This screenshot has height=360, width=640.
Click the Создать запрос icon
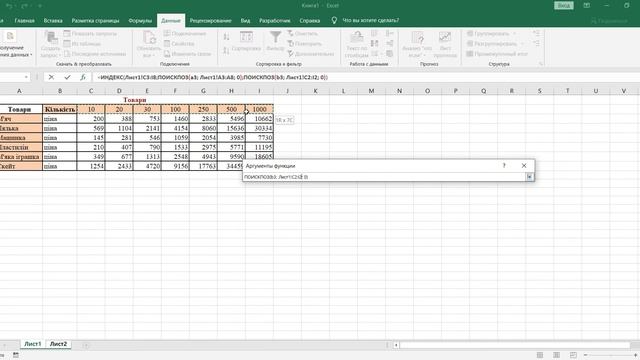[x=51, y=37]
